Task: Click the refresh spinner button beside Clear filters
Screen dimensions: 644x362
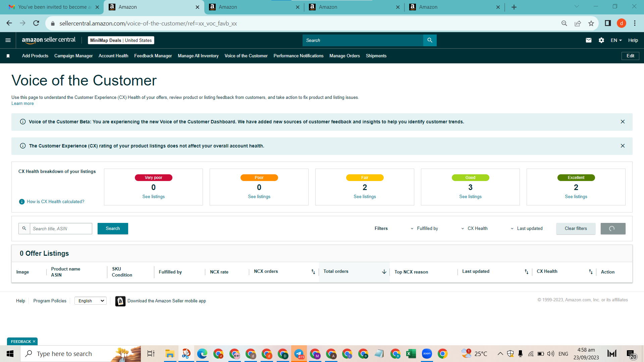Action: [x=613, y=229]
